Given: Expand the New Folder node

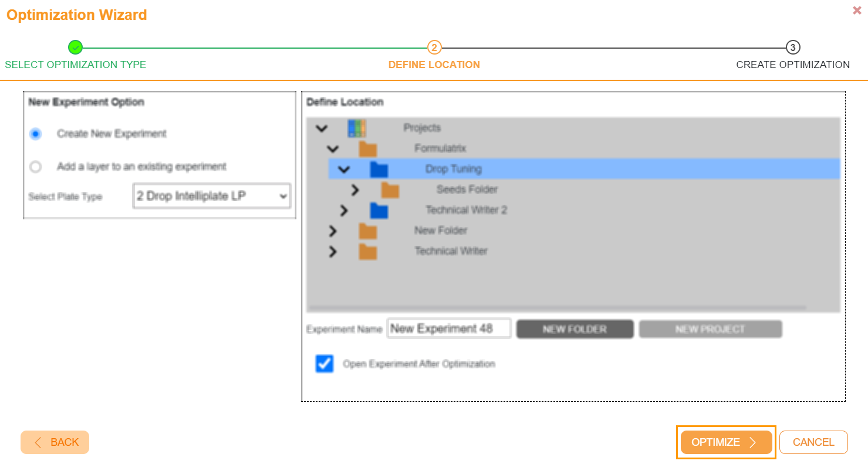Looking at the screenshot, I should click(x=333, y=231).
